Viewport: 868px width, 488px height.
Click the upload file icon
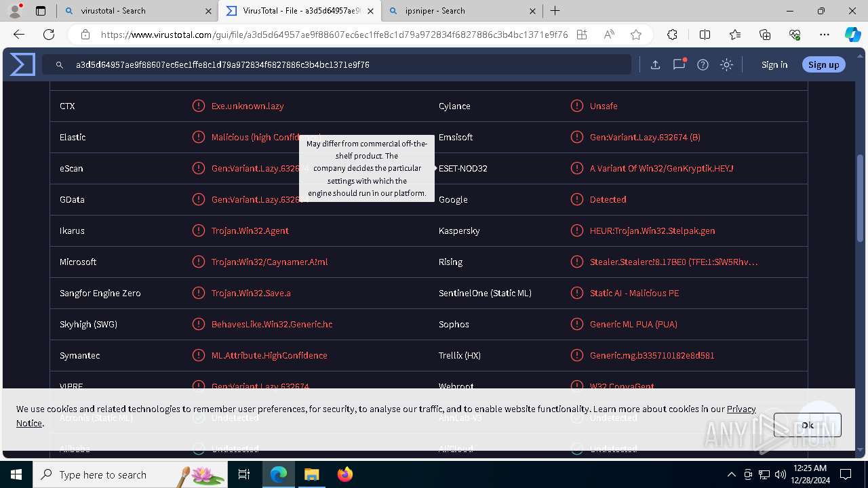[655, 64]
